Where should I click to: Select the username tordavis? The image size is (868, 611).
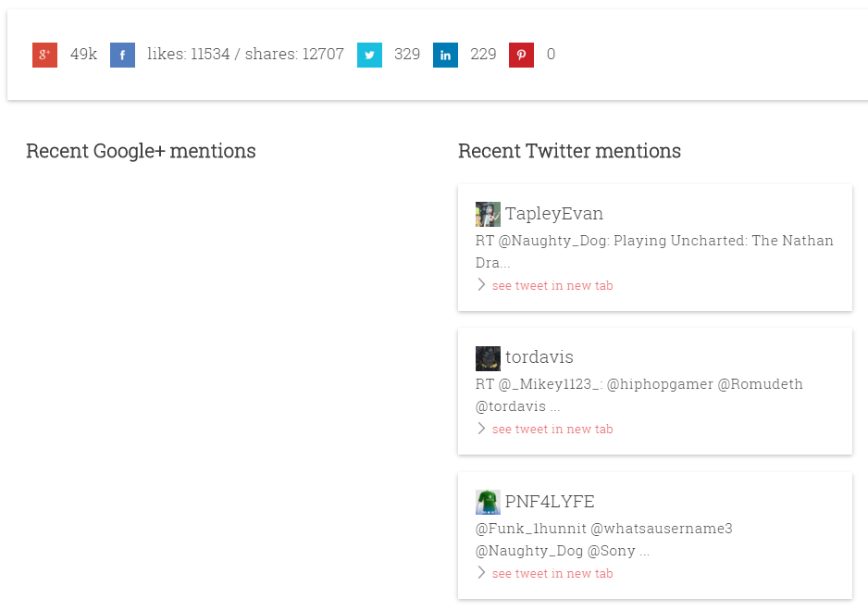(539, 358)
